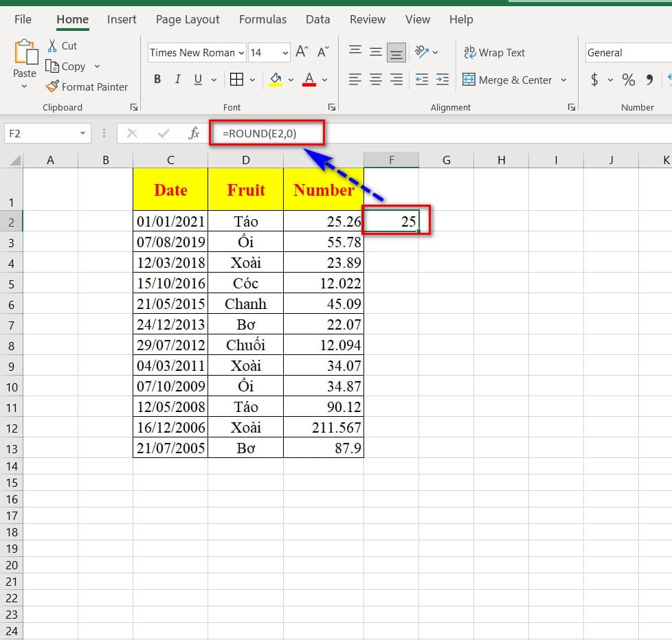Click the Format Painter brush icon
The height and width of the screenshot is (640, 672).
(52, 87)
